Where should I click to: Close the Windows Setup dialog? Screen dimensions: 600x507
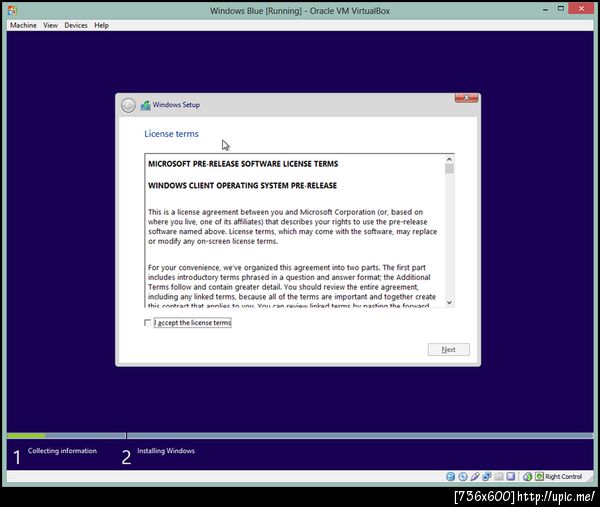point(466,98)
